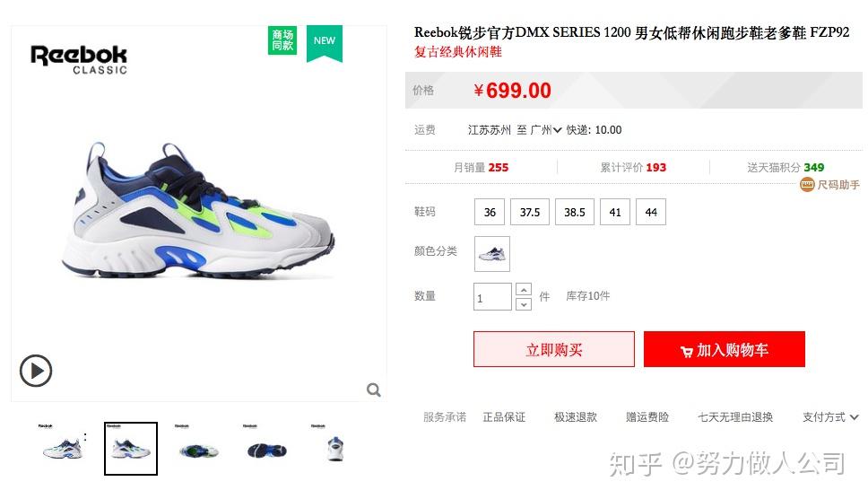The height and width of the screenshot is (499, 868).
Task: Click the Reebok Classic logo
Action: (79, 59)
